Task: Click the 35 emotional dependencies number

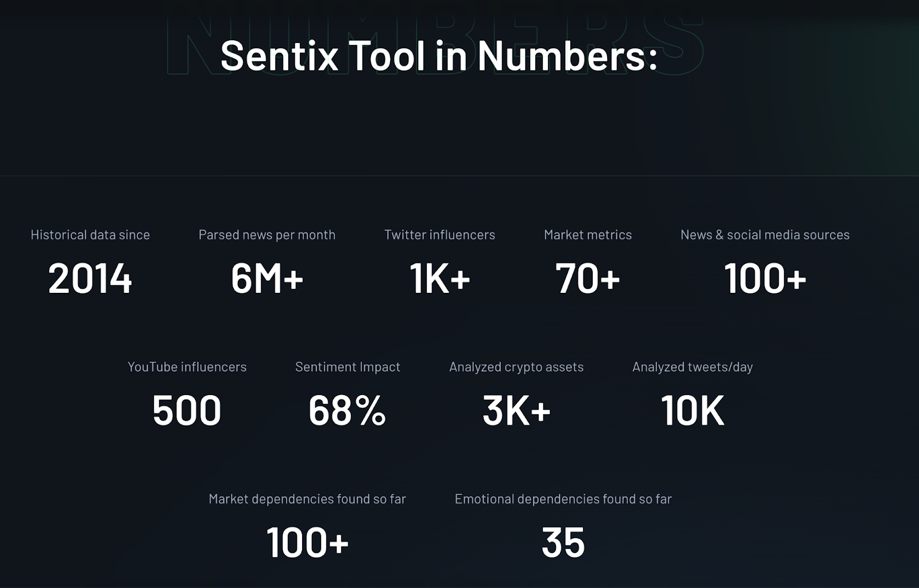Action: tap(563, 543)
